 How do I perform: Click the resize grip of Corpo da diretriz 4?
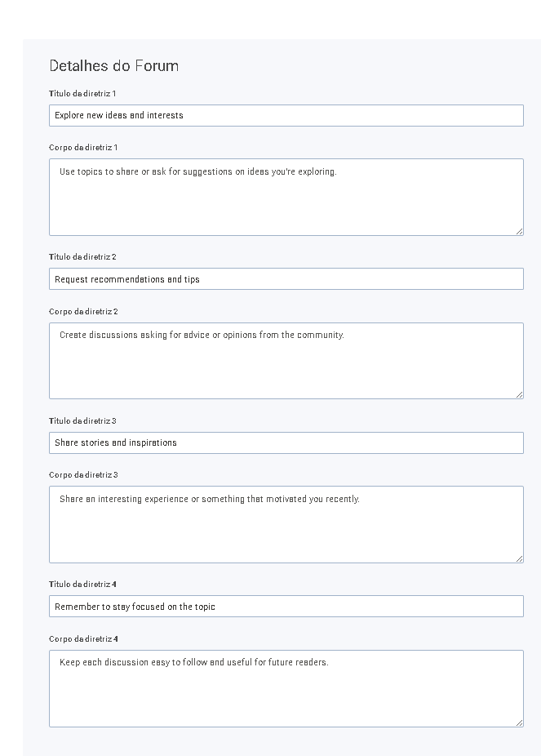tap(519, 723)
